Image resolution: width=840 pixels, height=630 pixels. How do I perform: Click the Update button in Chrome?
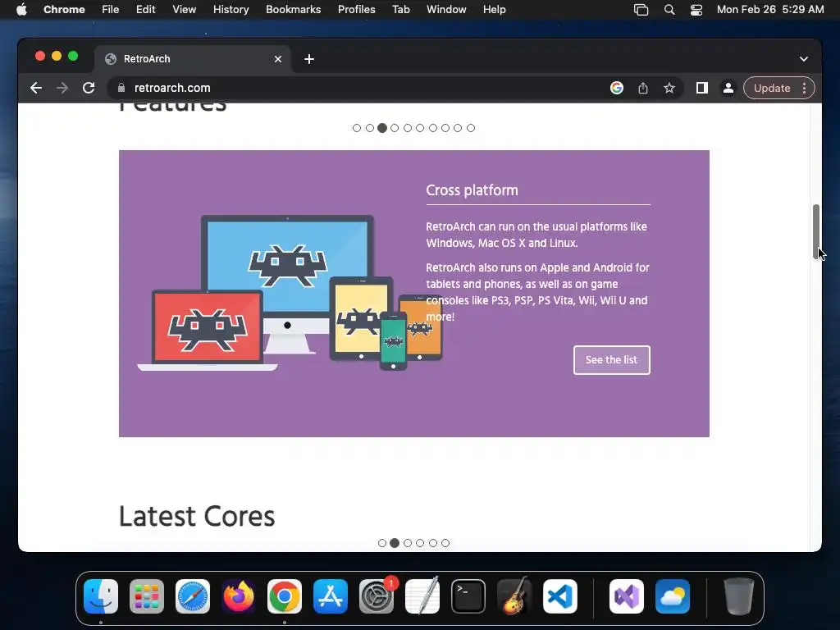click(x=771, y=88)
